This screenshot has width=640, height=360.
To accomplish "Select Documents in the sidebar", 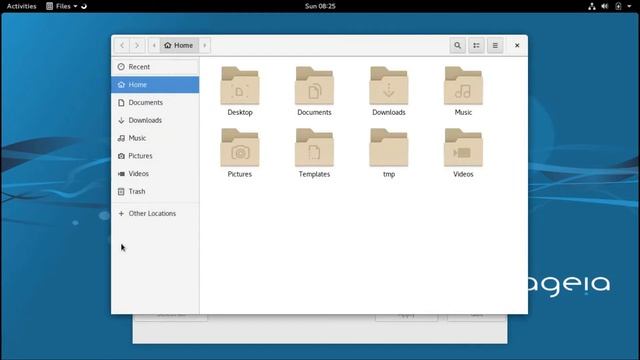I will point(155,102).
